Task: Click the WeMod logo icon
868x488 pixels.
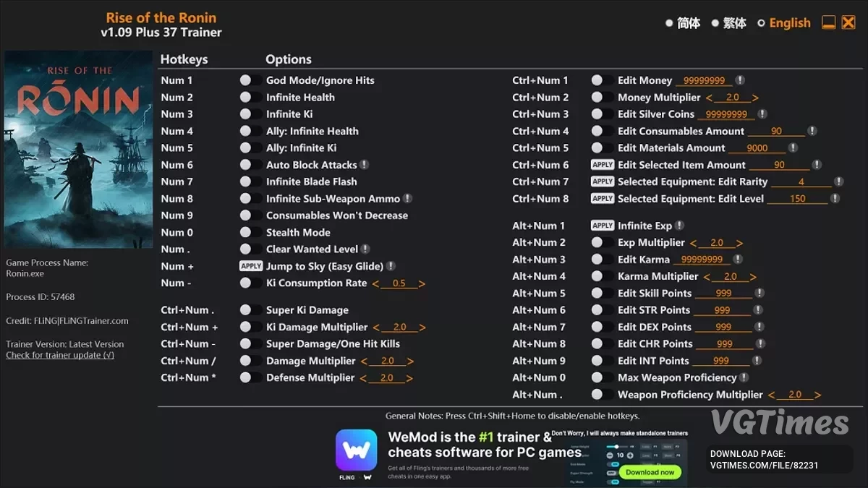Action: coord(356,450)
